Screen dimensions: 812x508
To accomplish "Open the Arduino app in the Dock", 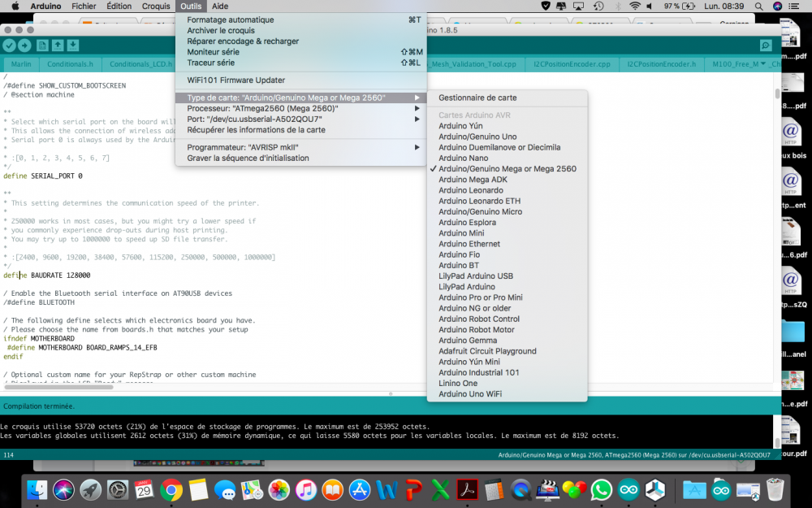I will pos(628,490).
